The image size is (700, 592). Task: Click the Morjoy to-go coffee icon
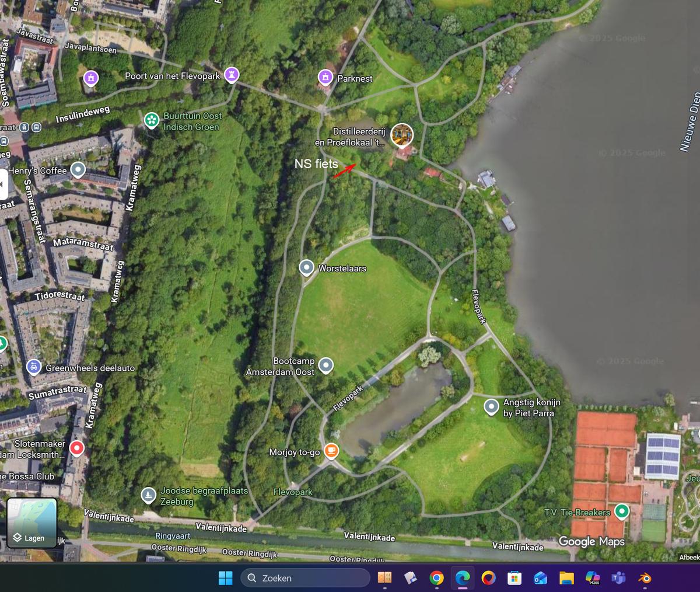click(331, 450)
